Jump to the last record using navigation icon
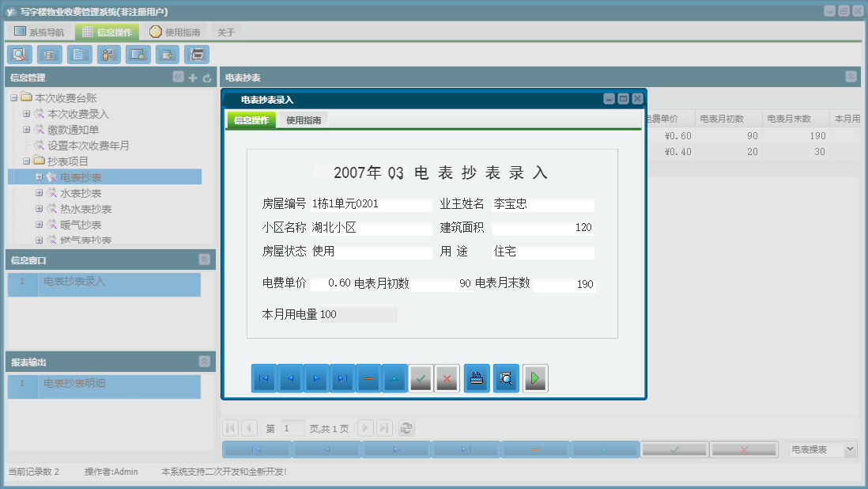 tap(342, 378)
